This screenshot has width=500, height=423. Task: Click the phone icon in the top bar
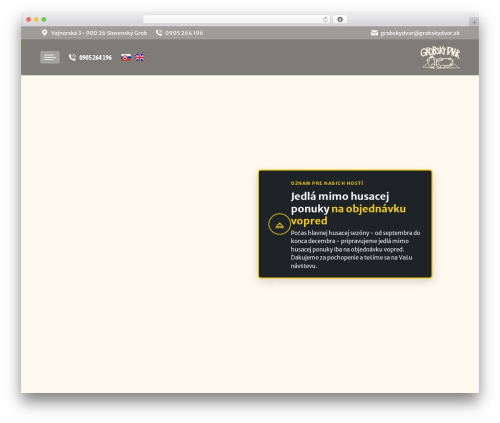(x=159, y=33)
